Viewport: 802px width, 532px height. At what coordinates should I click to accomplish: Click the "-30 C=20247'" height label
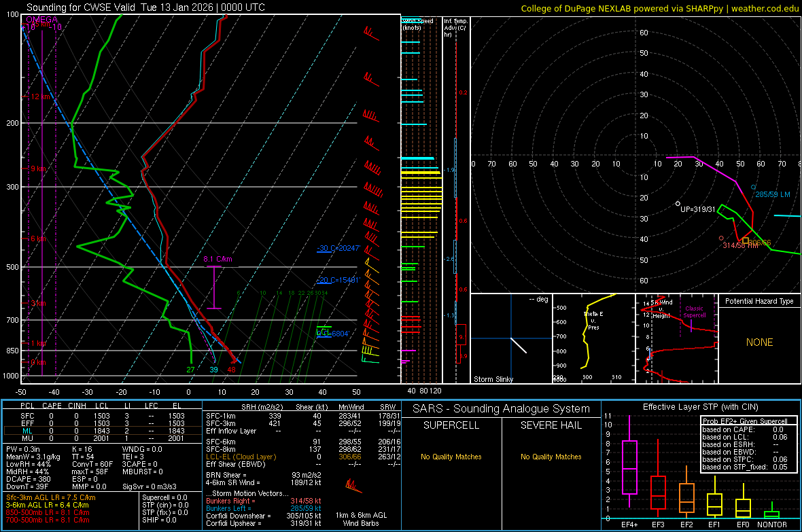(338, 248)
